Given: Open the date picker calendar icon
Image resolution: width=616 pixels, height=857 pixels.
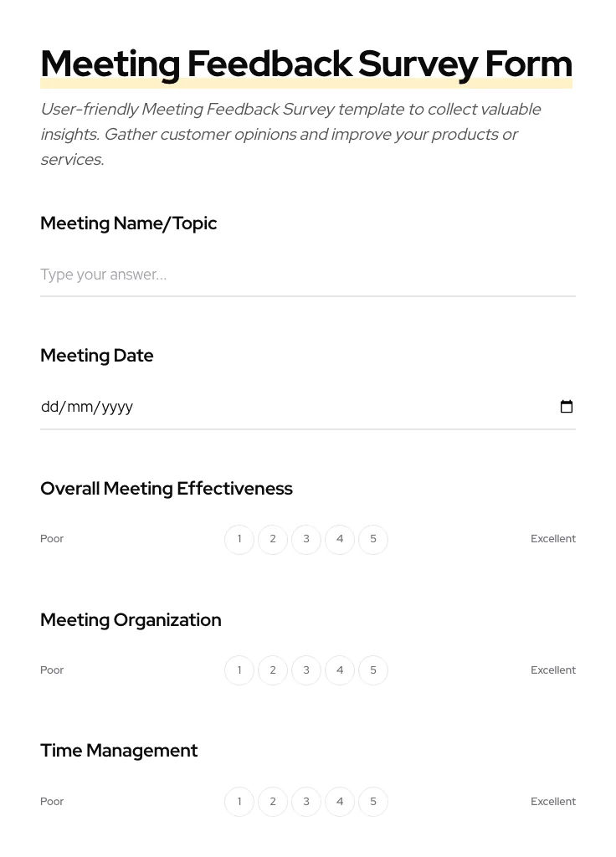Looking at the screenshot, I should coord(567,407).
